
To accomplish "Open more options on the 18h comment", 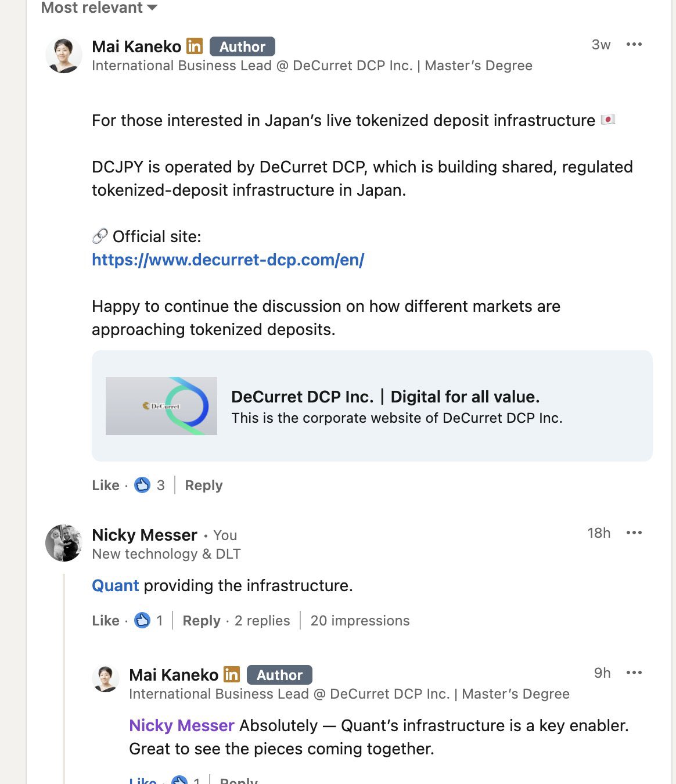I will pyautogui.click(x=634, y=533).
